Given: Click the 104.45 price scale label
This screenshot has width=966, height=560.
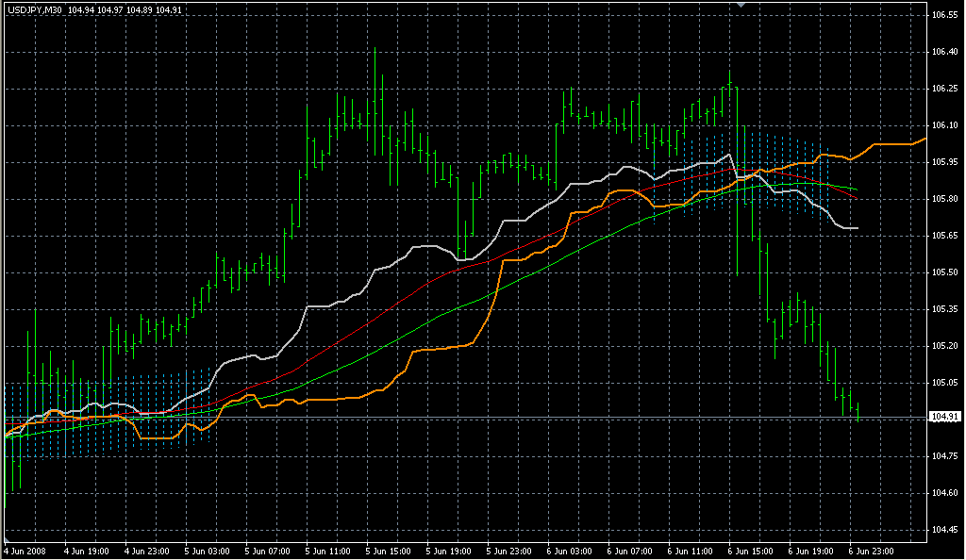Looking at the screenshot, I should click(x=944, y=529).
